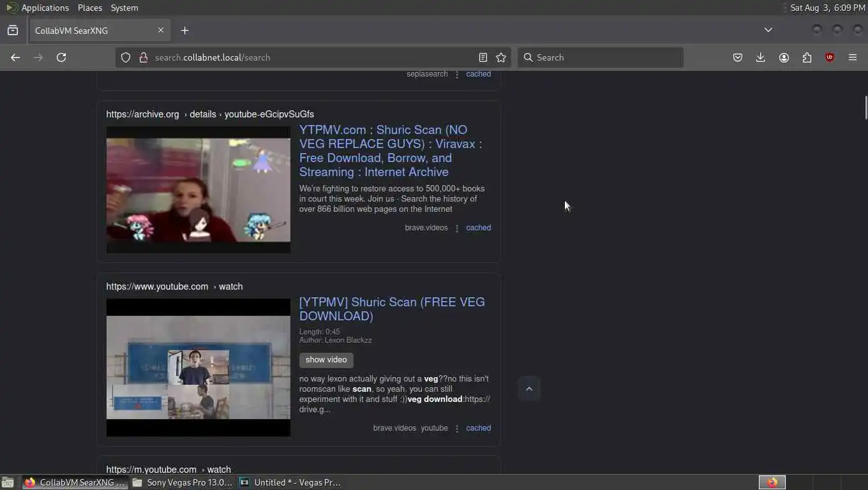Toggle reader view icon in address bar
Viewport: 868px width, 490px height.
point(483,57)
